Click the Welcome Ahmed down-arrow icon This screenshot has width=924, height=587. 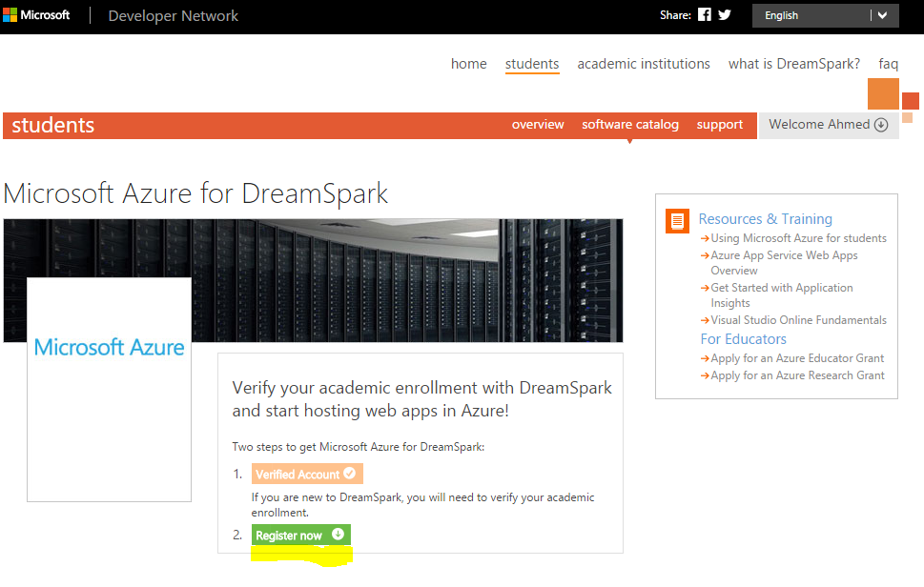881,125
